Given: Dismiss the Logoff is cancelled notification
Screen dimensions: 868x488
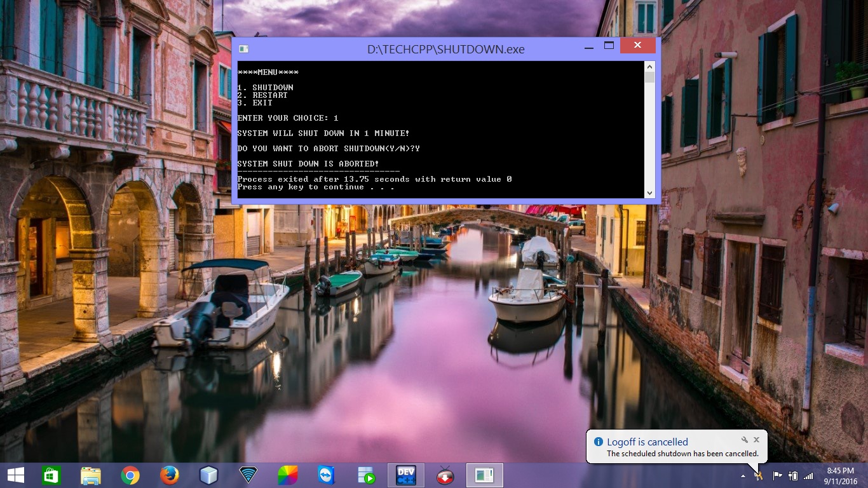Looking at the screenshot, I should [x=756, y=439].
